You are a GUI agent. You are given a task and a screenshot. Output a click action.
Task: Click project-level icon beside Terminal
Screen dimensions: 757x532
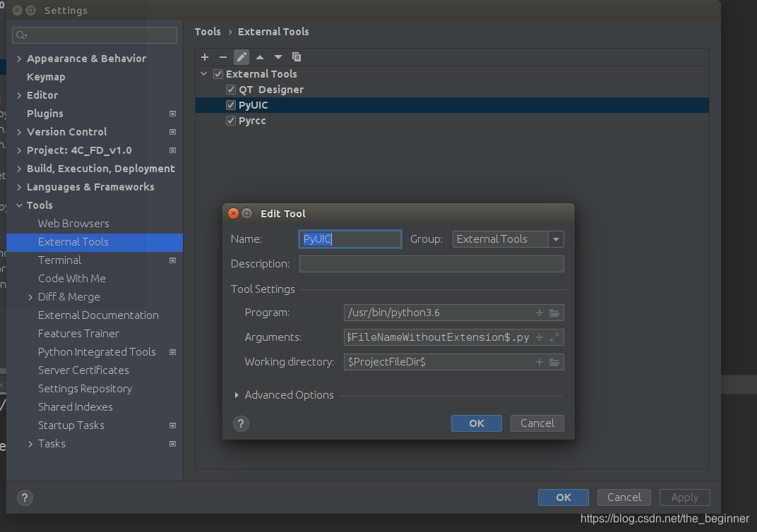click(x=172, y=260)
